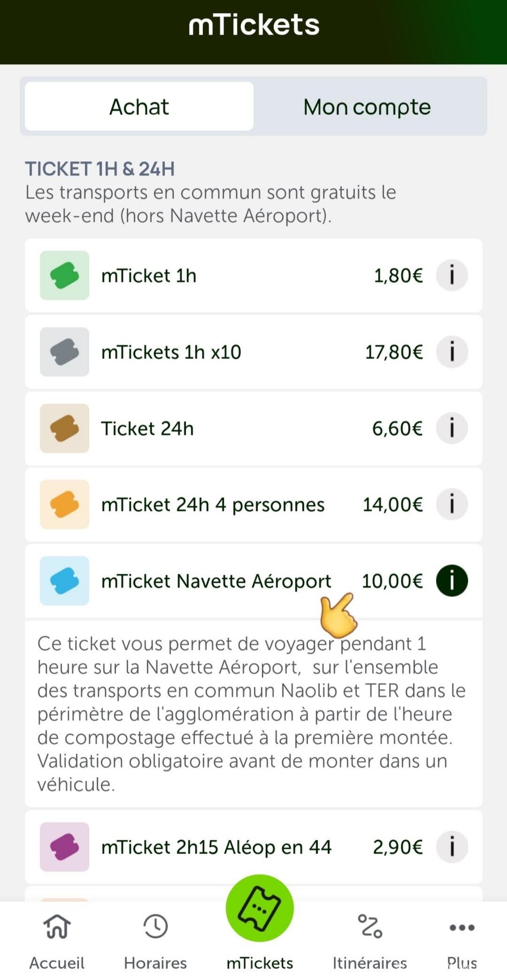Switch to the Mon compte tab

(x=367, y=106)
